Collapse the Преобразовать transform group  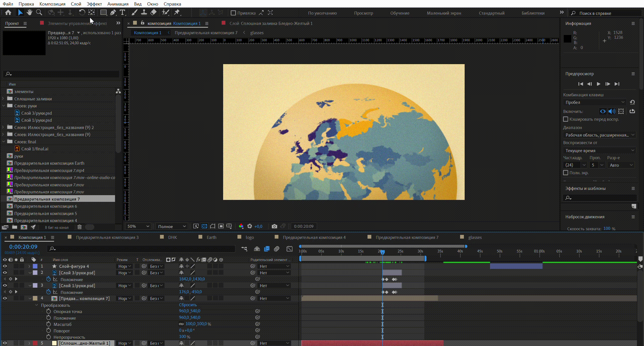(x=36, y=305)
